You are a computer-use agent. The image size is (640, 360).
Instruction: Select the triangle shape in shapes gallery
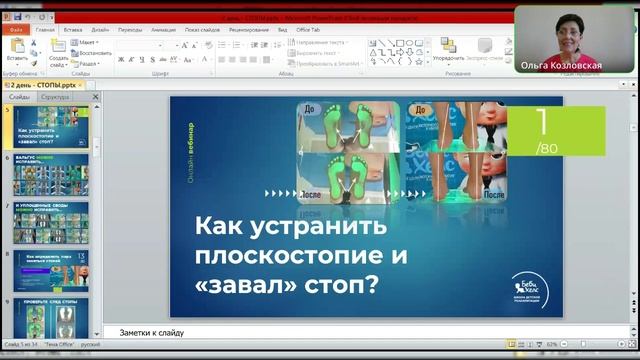[x=373, y=52]
